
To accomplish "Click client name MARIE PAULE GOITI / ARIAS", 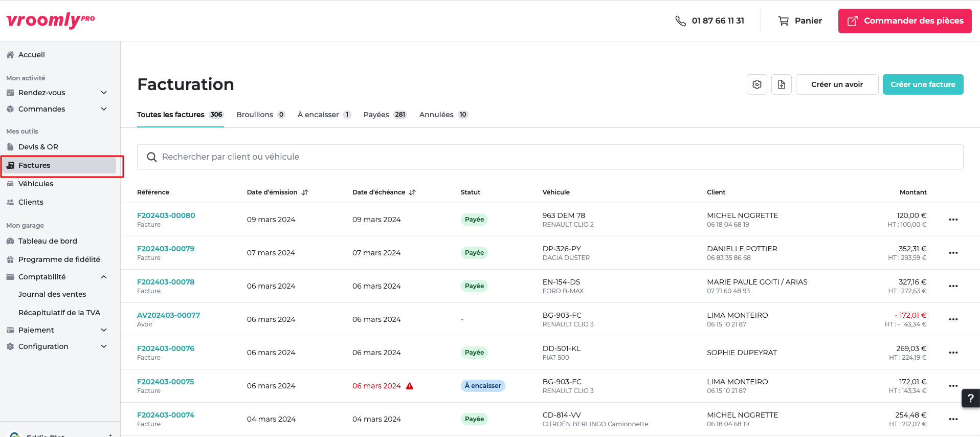I will 757,282.
